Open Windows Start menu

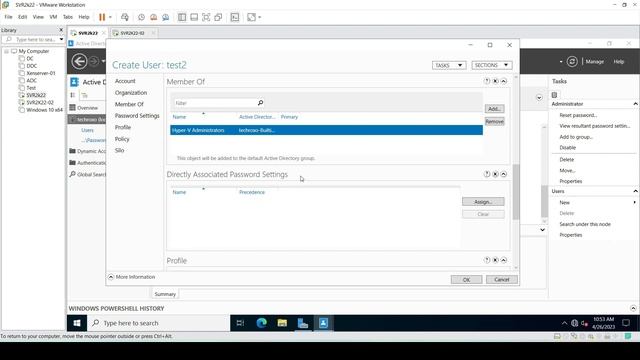pyautogui.click(x=77, y=323)
